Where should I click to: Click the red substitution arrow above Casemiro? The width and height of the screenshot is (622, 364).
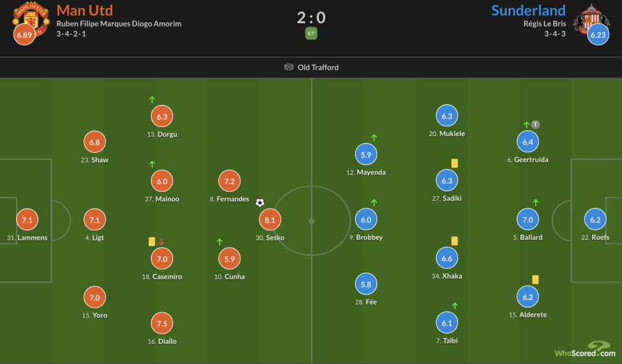[x=161, y=242]
